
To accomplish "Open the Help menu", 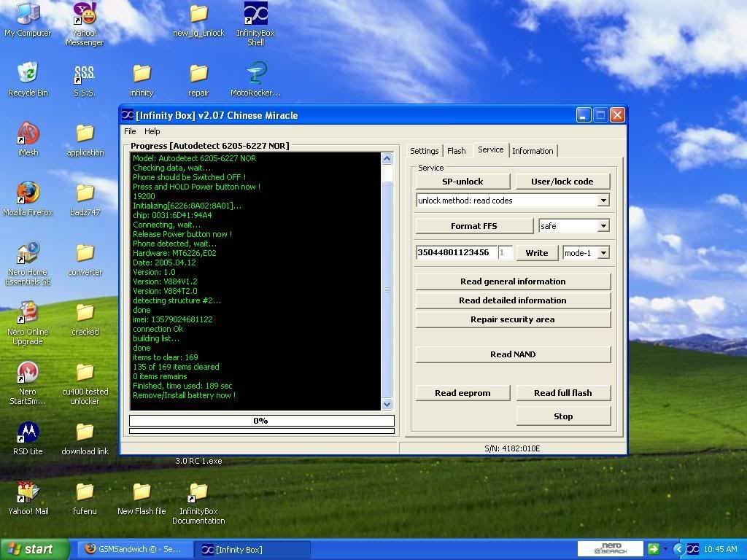I will tap(152, 131).
